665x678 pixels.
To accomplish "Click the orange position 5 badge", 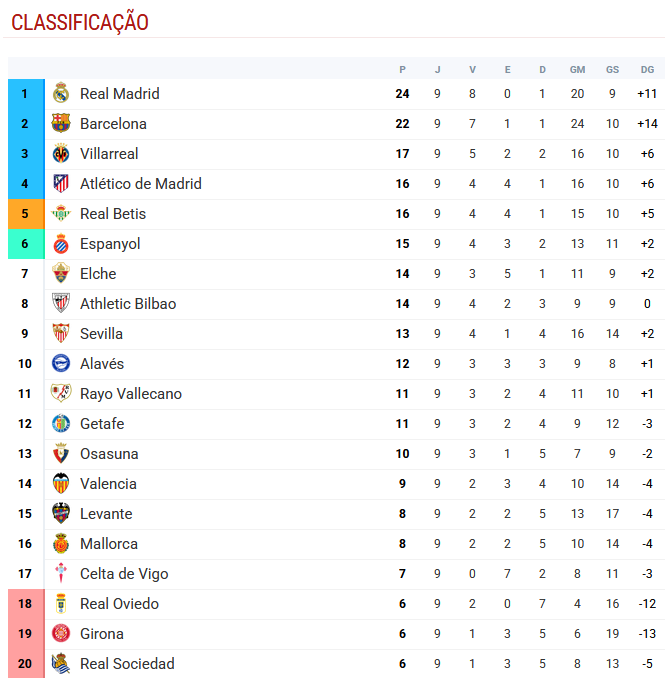I will (25, 214).
